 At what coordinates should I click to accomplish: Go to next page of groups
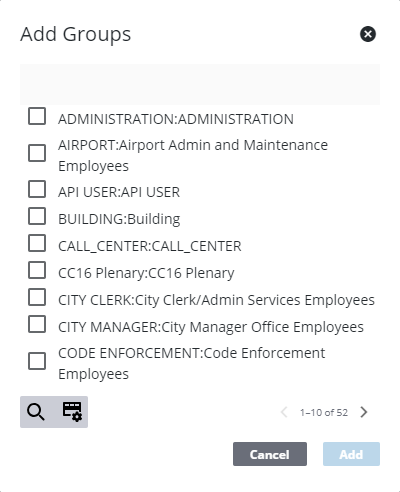coord(364,412)
